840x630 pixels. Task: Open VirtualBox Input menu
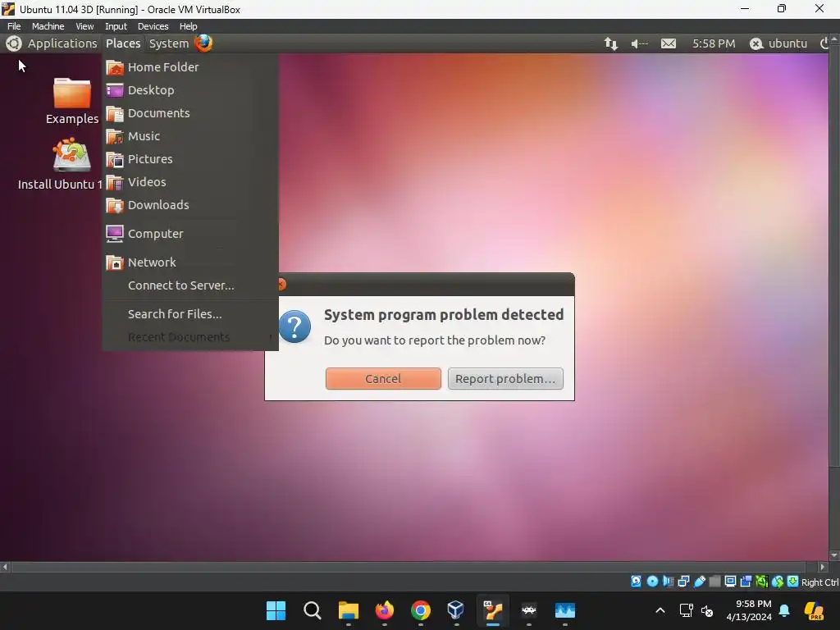click(x=116, y=26)
